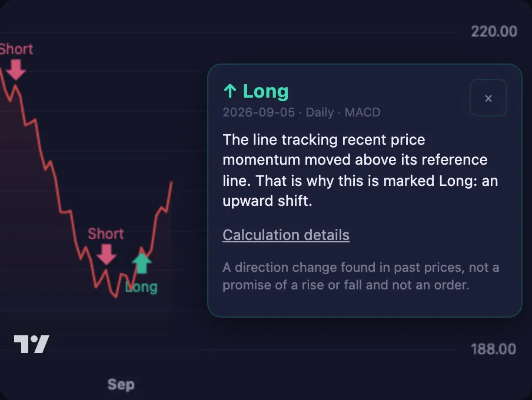The height and width of the screenshot is (400, 532).
Task: Click the momentum explanation paragraph in popup
Action: pos(360,170)
